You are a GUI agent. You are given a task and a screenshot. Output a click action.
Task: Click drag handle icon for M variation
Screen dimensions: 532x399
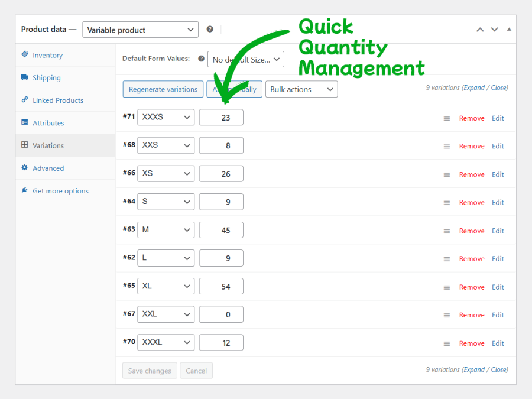pyautogui.click(x=447, y=231)
